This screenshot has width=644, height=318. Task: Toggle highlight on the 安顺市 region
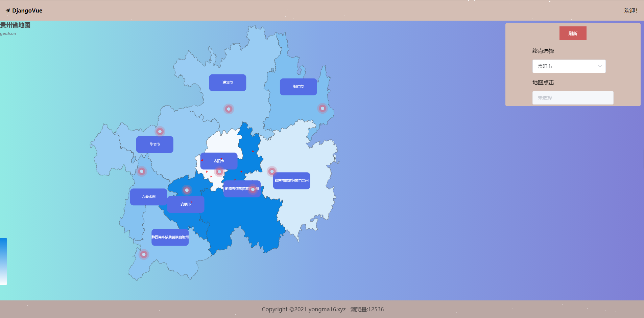[x=185, y=204]
